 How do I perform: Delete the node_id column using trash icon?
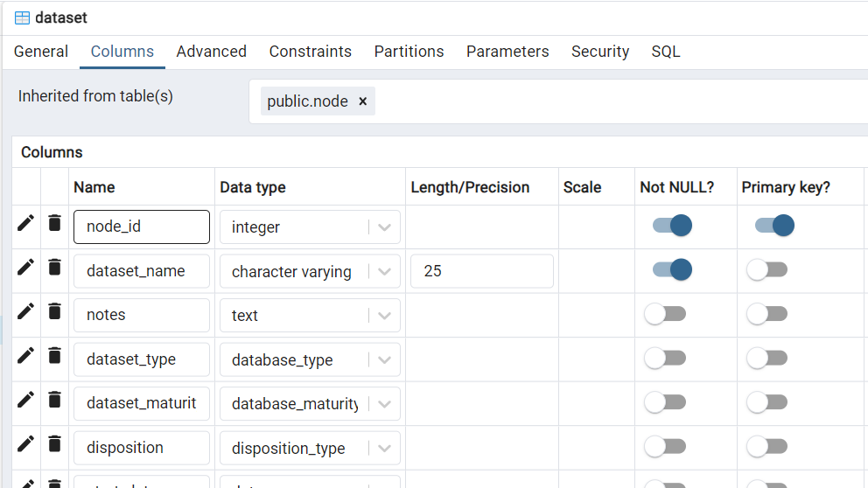pos(54,223)
